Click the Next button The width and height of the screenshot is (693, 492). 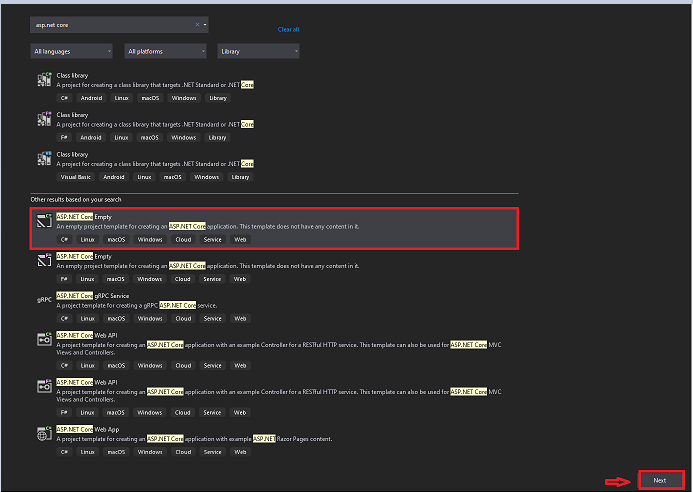tap(661, 481)
